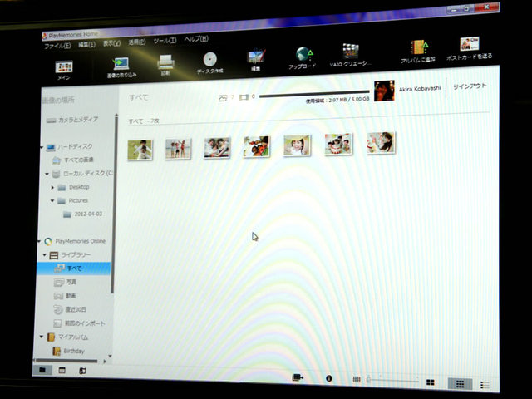Click the Akira Kobayashi profile picture
The image size is (532, 399).
click(x=384, y=91)
